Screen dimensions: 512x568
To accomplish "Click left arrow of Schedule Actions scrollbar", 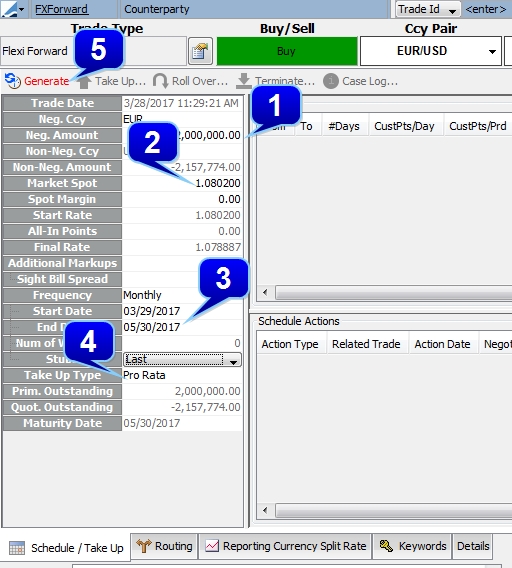I will coord(265,510).
